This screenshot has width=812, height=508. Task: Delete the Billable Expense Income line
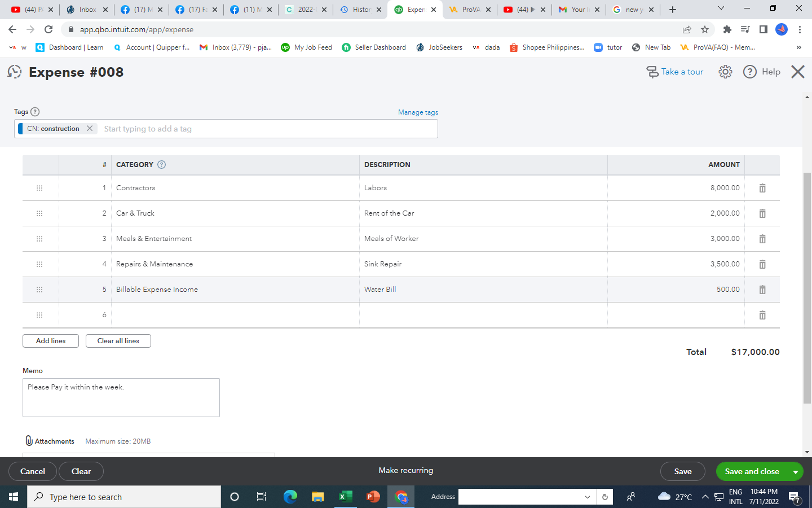point(762,290)
